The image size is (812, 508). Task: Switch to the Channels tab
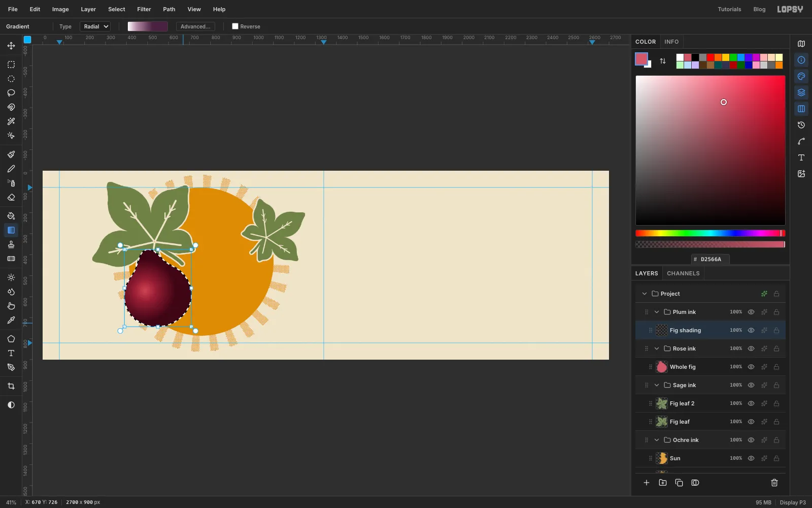[683, 273]
